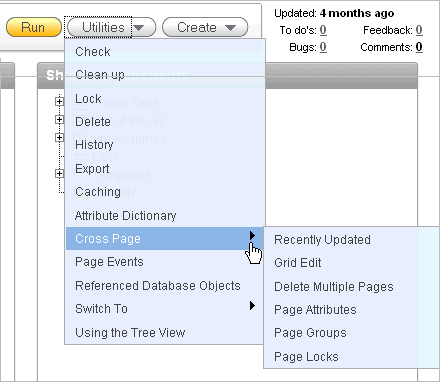Screen dimensions: 440x383
Task: Select Caching menu item
Action: pos(165,192)
